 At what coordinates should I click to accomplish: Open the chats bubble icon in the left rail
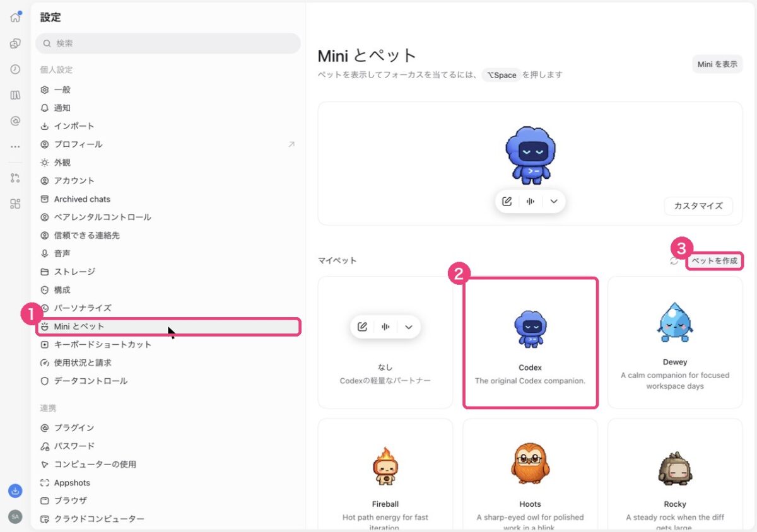pyautogui.click(x=15, y=43)
